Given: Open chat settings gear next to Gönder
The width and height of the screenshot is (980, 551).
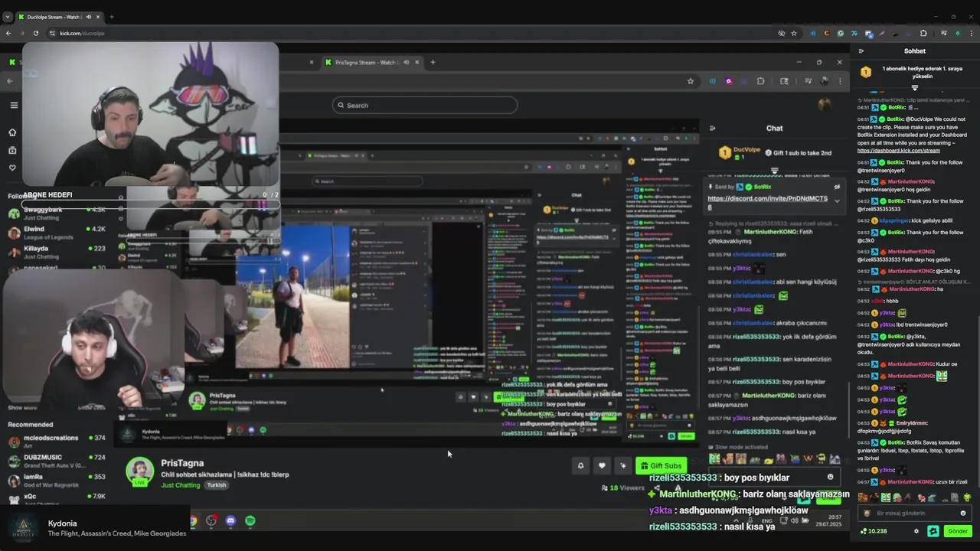Looking at the screenshot, I should coord(916,531).
